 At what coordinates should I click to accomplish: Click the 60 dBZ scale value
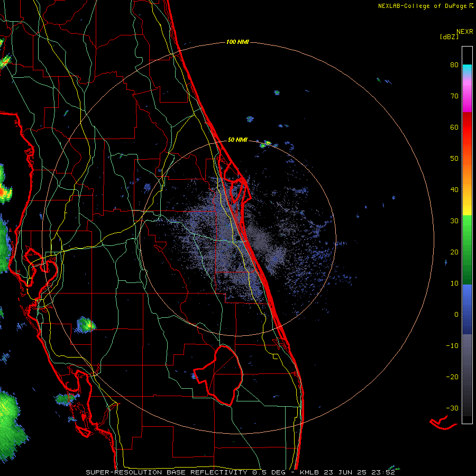click(454, 127)
